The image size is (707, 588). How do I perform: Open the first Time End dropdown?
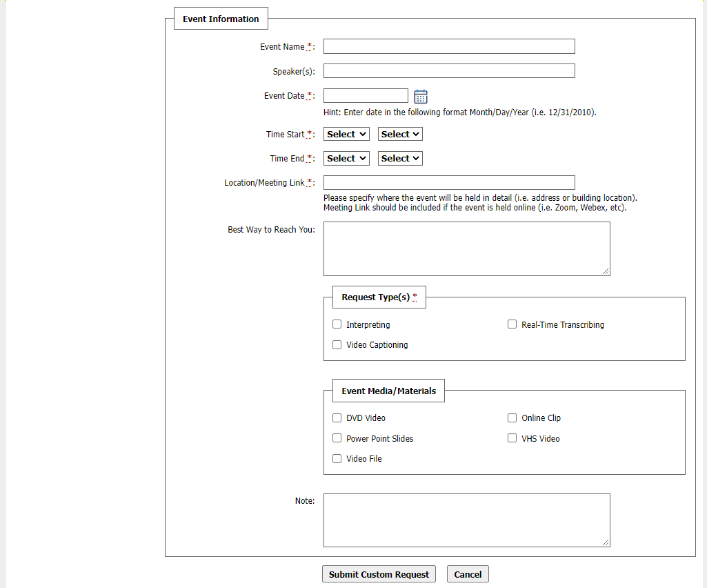click(346, 159)
